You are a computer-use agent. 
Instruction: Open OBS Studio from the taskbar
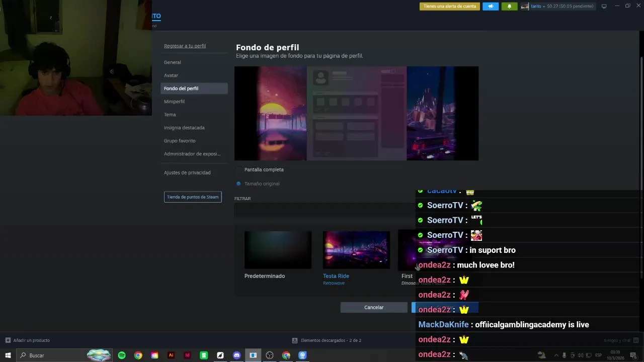pos(270,355)
